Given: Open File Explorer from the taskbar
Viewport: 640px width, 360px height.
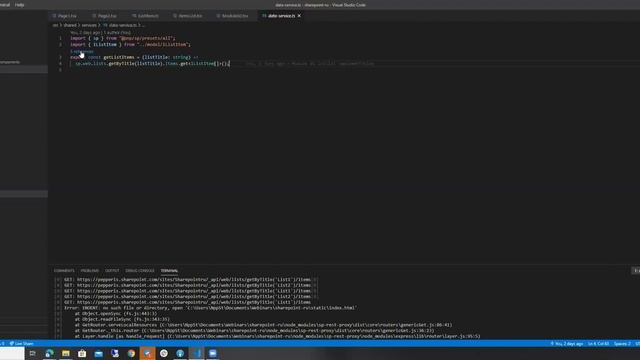Looking at the screenshot, I should click(66, 353).
